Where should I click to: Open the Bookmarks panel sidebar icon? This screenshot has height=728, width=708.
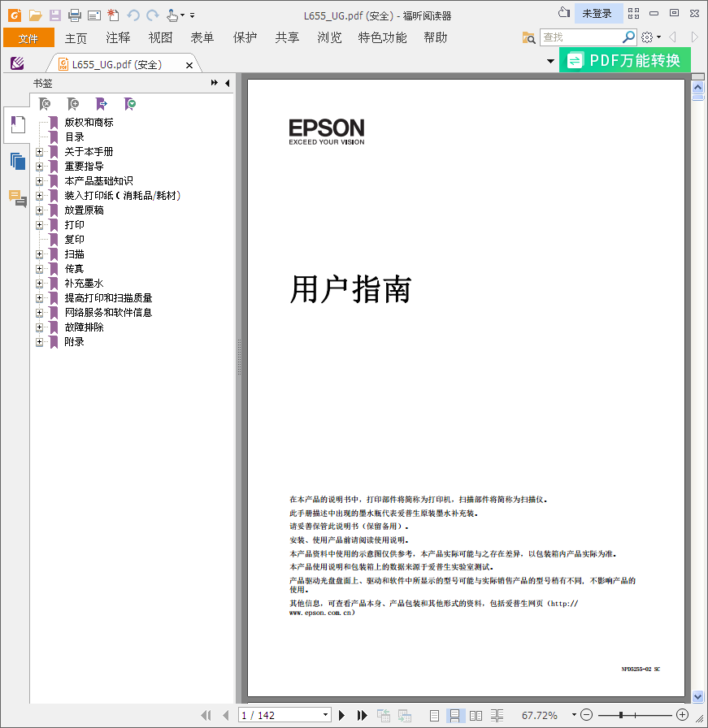[18, 124]
